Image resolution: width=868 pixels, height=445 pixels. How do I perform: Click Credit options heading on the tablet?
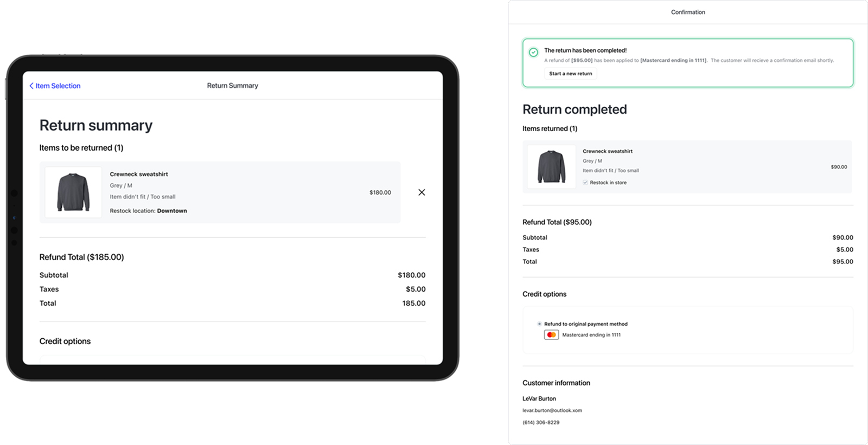[65, 341]
